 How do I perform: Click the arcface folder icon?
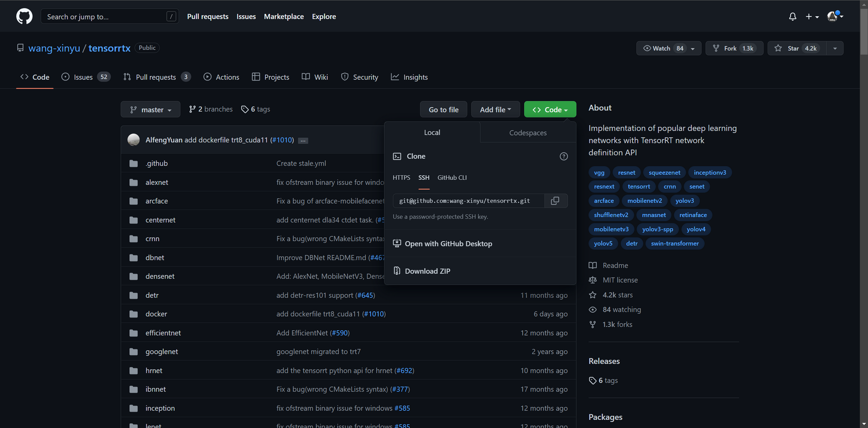[133, 201]
